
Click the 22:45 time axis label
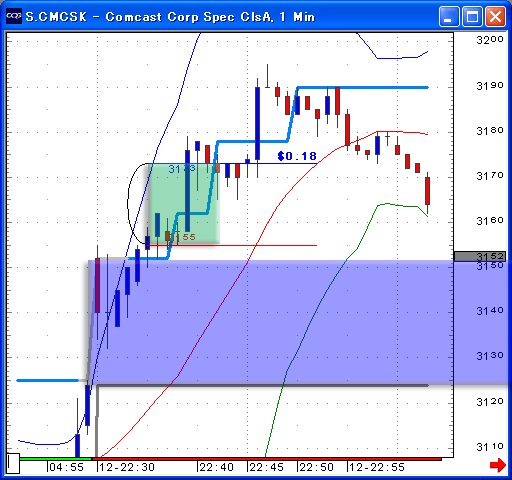266,467
